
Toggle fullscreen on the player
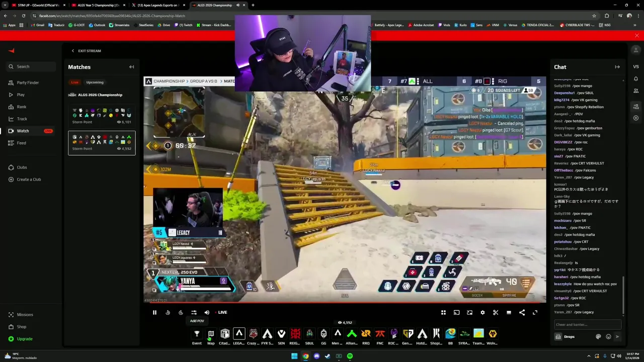(535, 312)
